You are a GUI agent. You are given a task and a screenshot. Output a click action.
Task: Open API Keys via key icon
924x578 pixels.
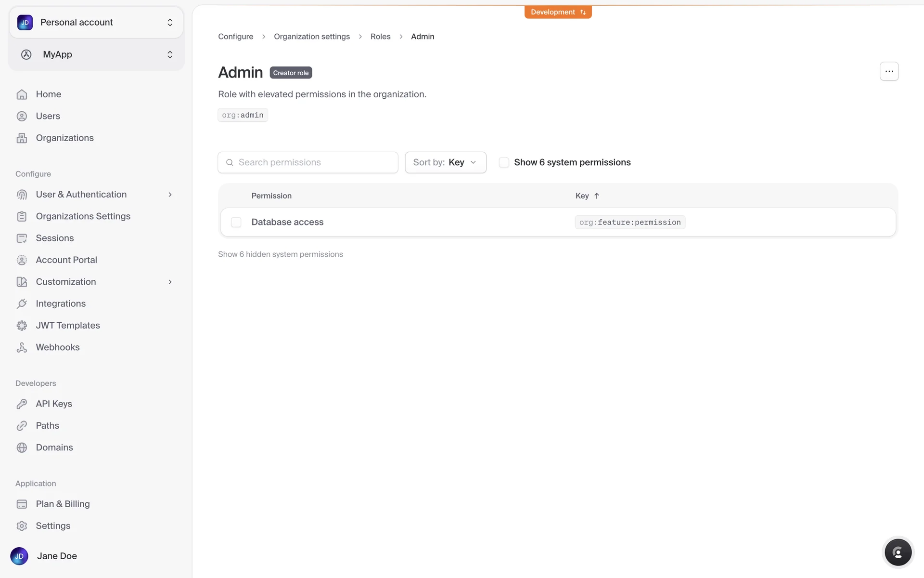click(x=22, y=404)
